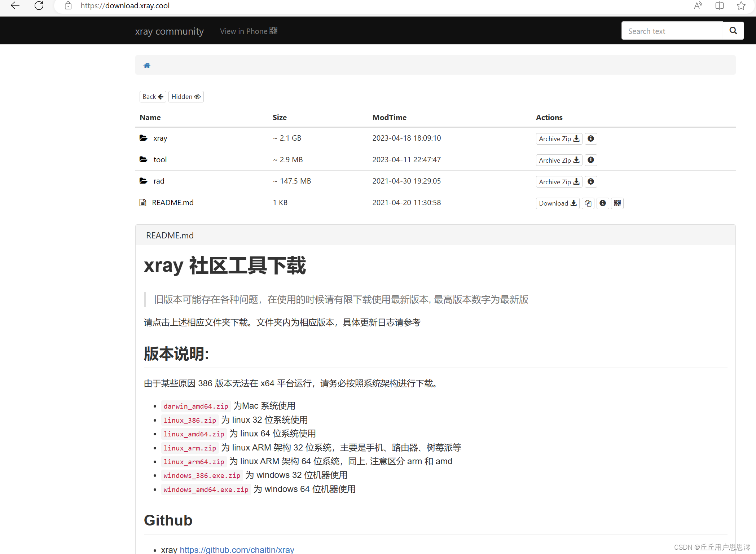
Task: Open the github.com/chaitin/xray link
Action: [x=237, y=550]
